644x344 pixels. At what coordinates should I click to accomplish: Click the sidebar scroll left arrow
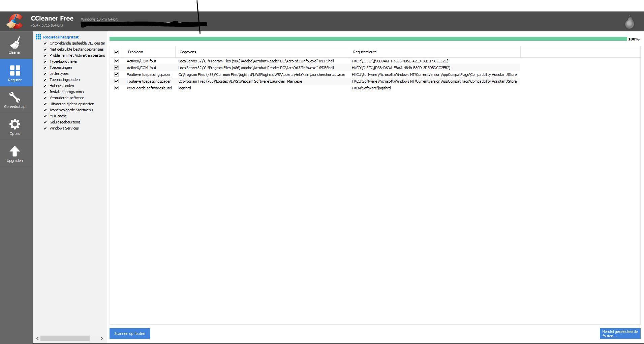click(x=37, y=338)
